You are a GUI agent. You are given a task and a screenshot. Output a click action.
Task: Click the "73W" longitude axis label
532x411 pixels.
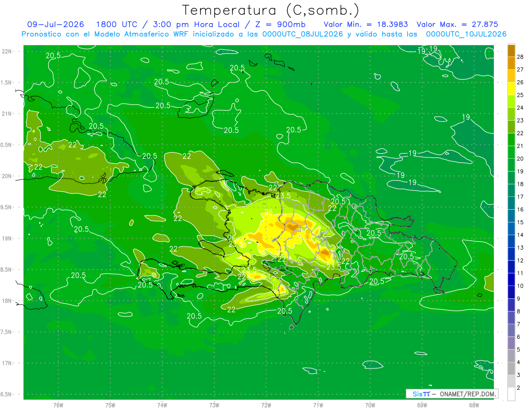click(214, 405)
